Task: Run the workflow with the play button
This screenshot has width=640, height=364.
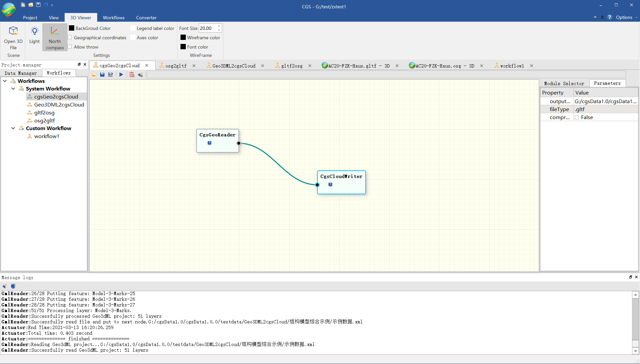Action: click(x=121, y=75)
